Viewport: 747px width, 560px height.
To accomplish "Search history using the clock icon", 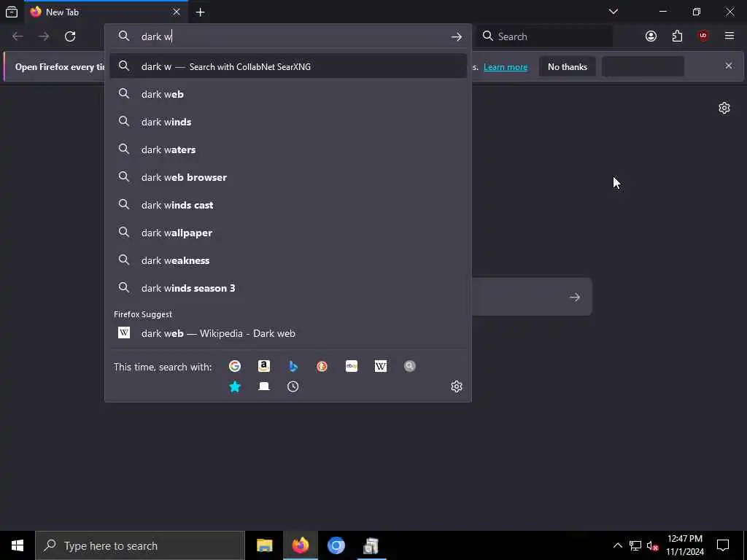I will tap(293, 386).
